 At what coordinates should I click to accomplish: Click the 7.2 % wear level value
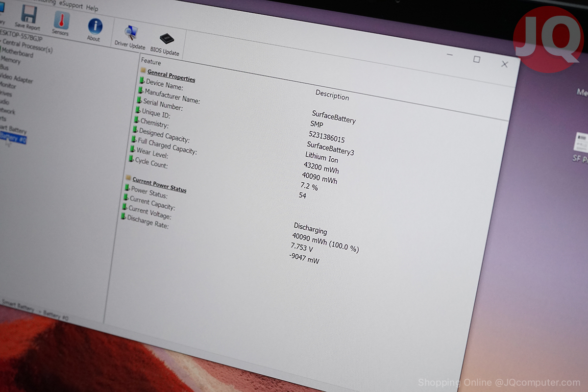click(x=309, y=187)
